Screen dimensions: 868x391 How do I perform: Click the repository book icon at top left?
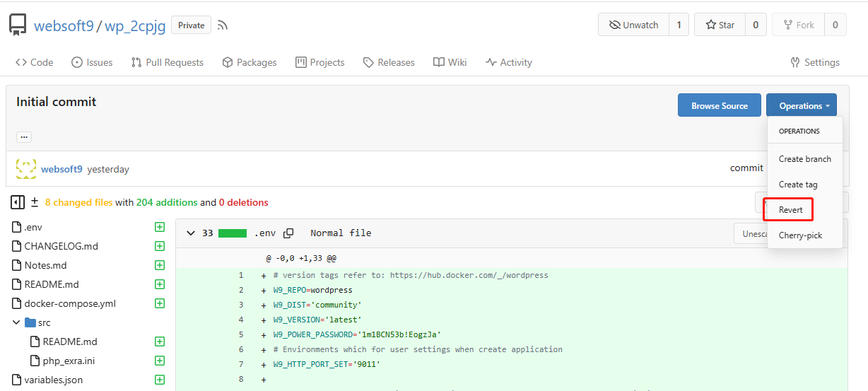(x=18, y=25)
